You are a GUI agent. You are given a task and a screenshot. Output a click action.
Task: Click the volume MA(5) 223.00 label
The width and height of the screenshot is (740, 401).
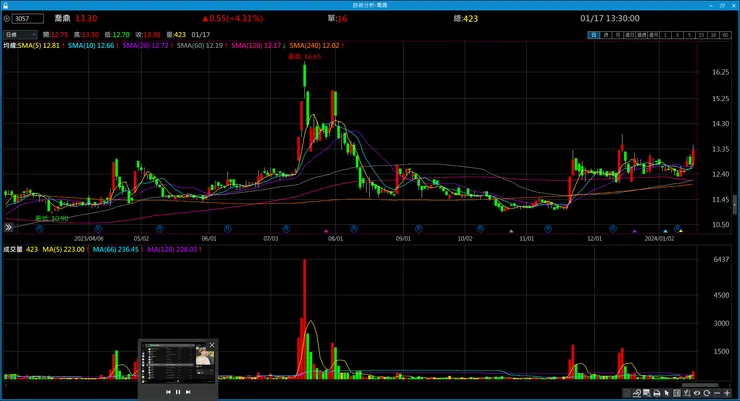tap(64, 250)
